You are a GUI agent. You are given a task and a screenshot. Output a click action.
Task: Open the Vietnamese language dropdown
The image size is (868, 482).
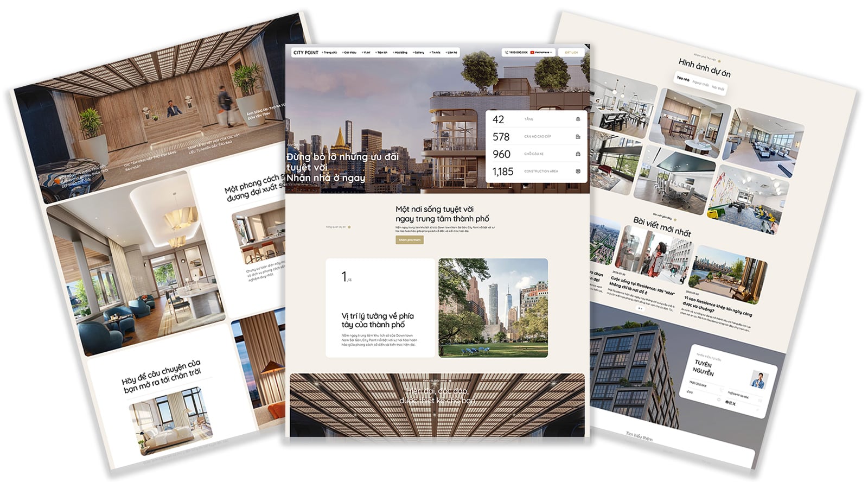click(x=542, y=53)
